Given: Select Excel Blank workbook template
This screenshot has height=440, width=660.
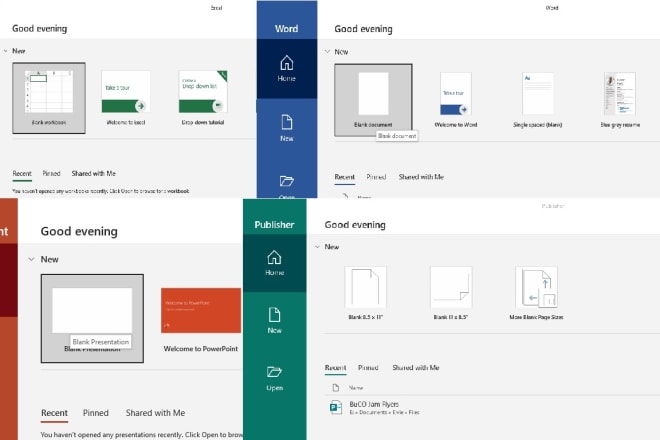Looking at the screenshot, I should coord(49,98).
